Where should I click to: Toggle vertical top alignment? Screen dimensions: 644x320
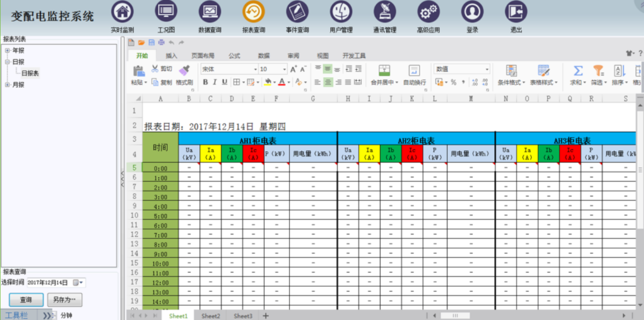[x=318, y=69]
